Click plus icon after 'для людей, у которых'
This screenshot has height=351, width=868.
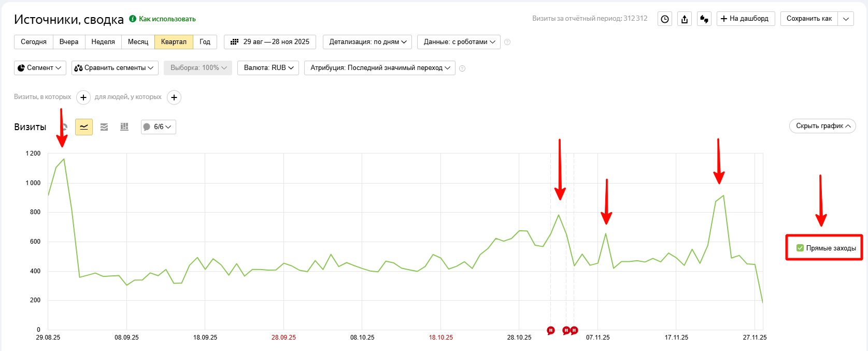click(174, 97)
